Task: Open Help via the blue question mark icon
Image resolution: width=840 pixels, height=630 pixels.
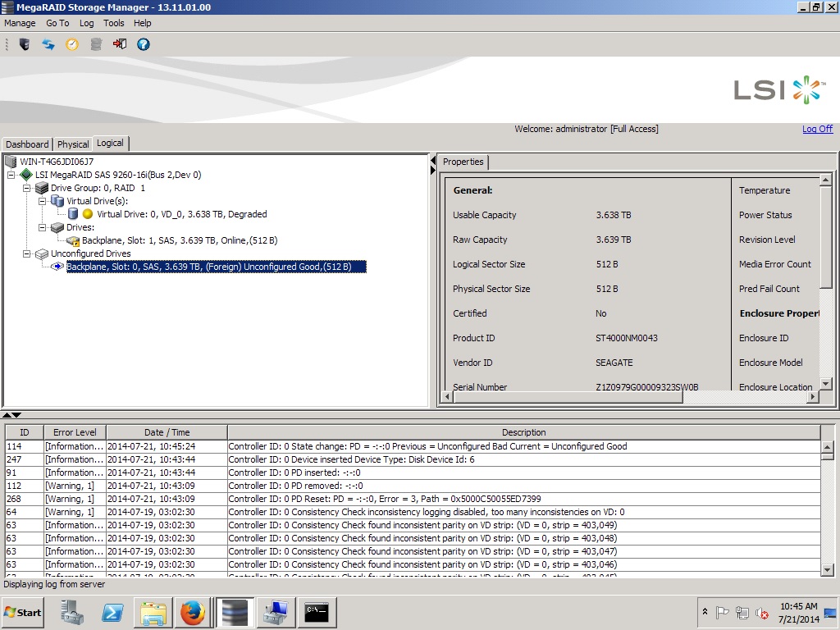Action: [x=144, y=44]
